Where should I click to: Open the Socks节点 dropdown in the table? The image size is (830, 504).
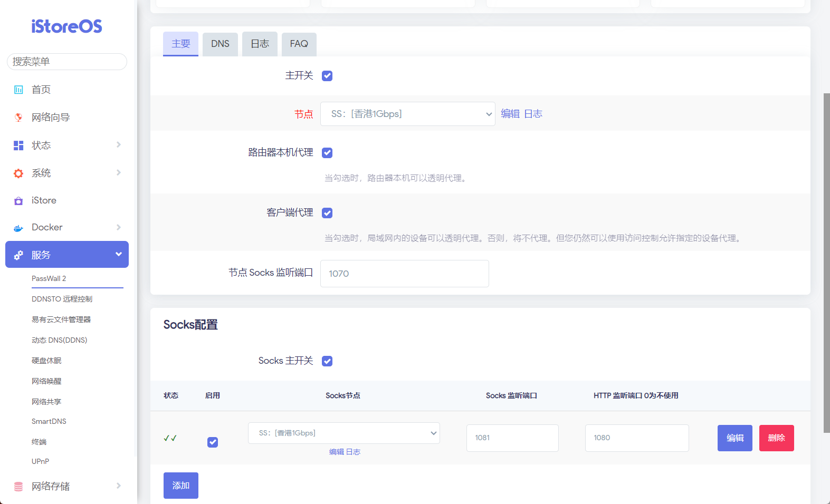click(344, 433)
